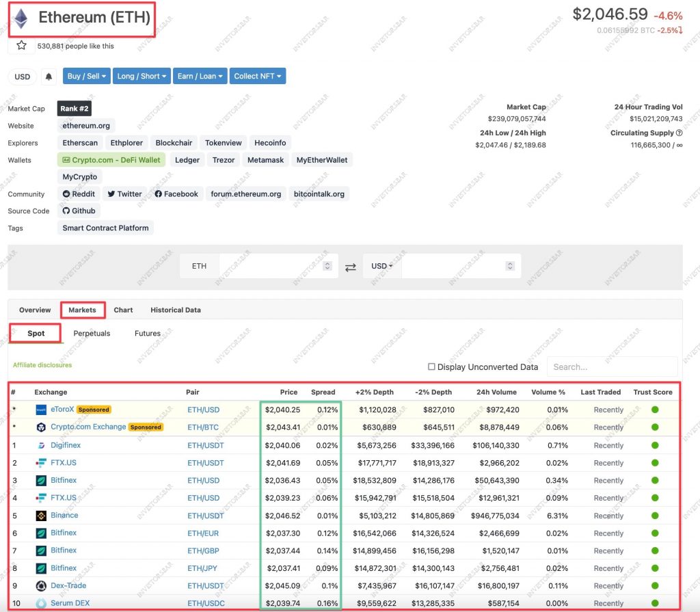Screen dimensions: 700x612
Task: Open the Binance exchange link
Action: 64,515
